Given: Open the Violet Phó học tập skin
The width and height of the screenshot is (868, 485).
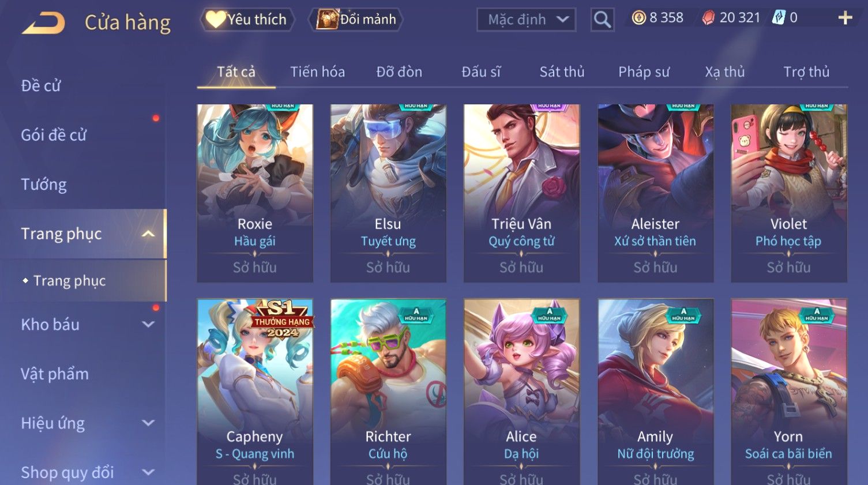Looking at the screenshot, I should click(x=788, y=193).
